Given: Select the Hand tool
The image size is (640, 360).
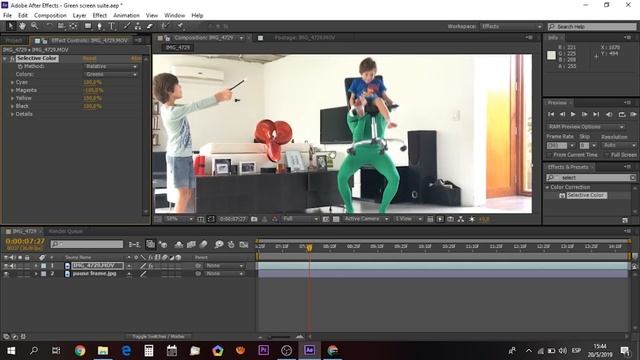Looking at the screenshot, I should 22,26.
